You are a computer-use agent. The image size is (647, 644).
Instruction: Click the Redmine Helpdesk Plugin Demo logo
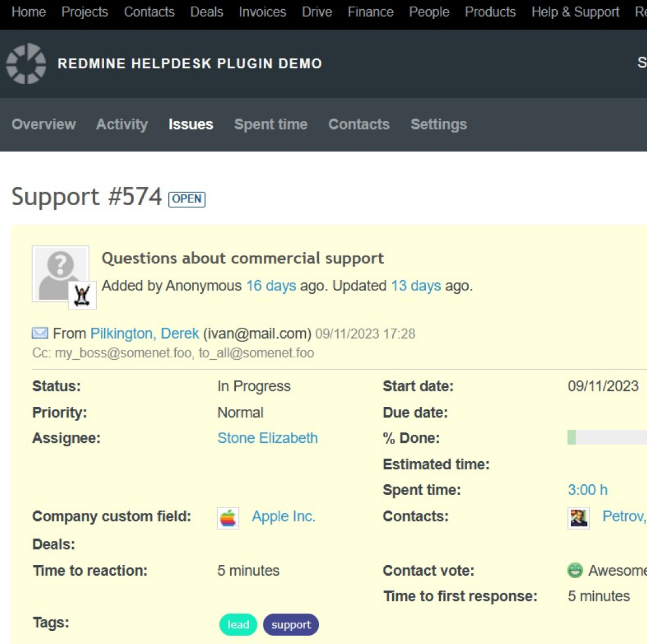tap(25, 64)
